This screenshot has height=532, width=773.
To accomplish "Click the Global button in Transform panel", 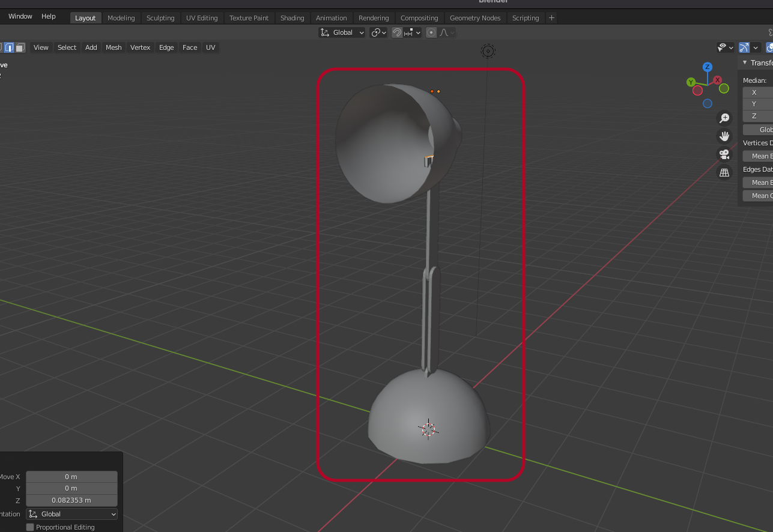I will tap(758, 130).
